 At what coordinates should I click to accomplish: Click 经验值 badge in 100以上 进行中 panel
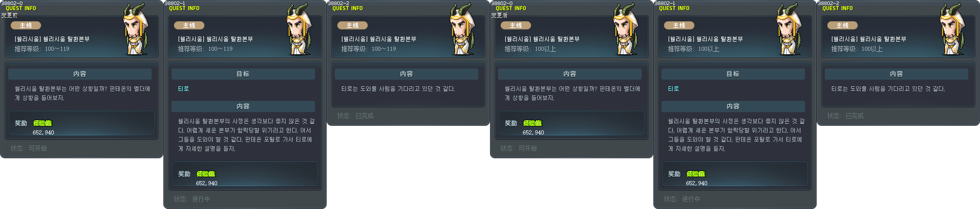696,174
